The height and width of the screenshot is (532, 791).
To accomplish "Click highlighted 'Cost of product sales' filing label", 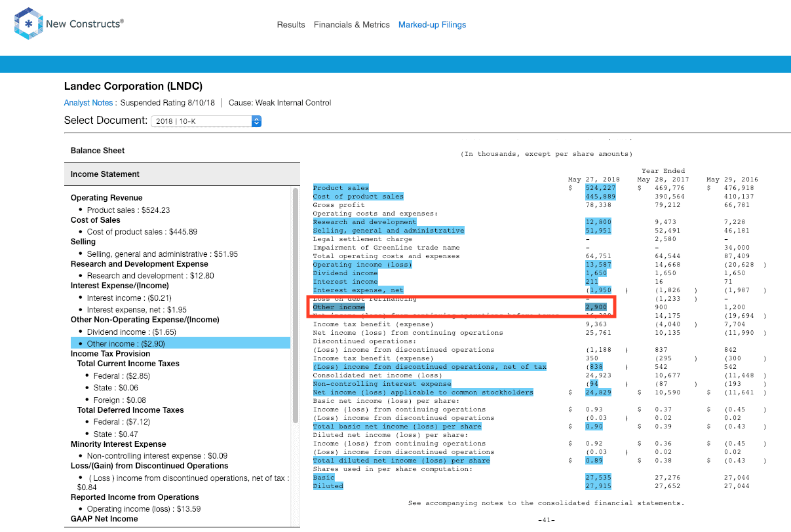I will [x=358, y=197].
